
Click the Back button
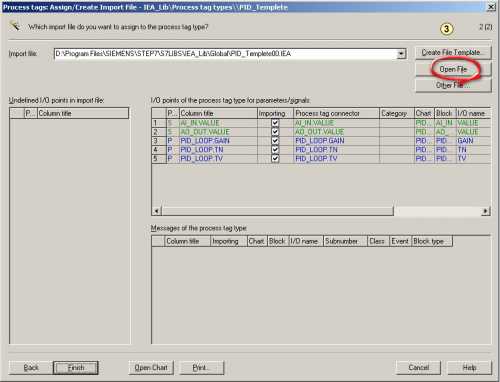click(x=31, y=368)
